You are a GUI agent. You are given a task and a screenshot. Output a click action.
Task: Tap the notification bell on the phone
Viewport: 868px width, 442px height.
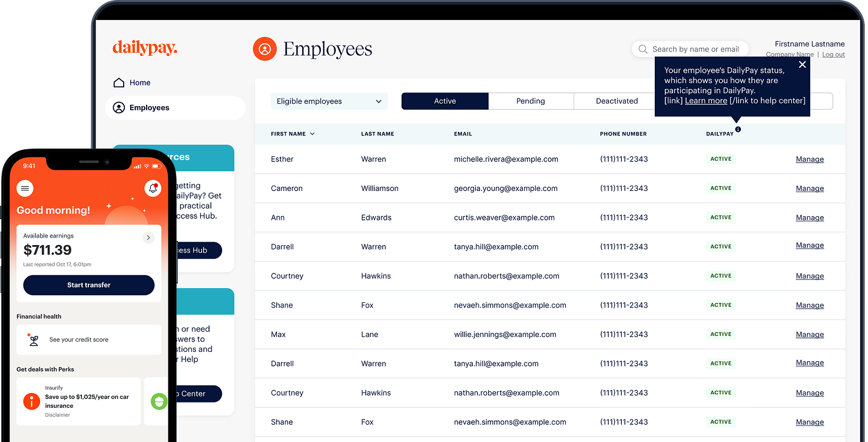153,189
